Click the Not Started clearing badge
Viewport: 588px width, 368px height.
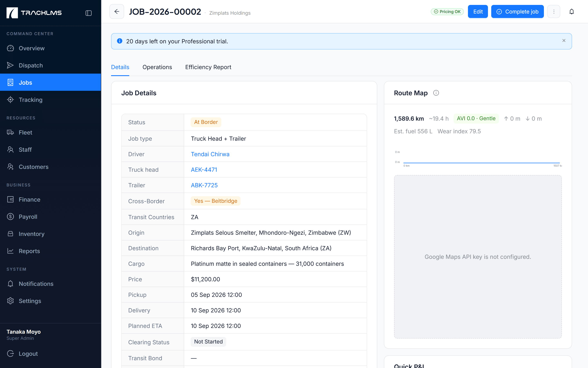[x=208, y=342]
